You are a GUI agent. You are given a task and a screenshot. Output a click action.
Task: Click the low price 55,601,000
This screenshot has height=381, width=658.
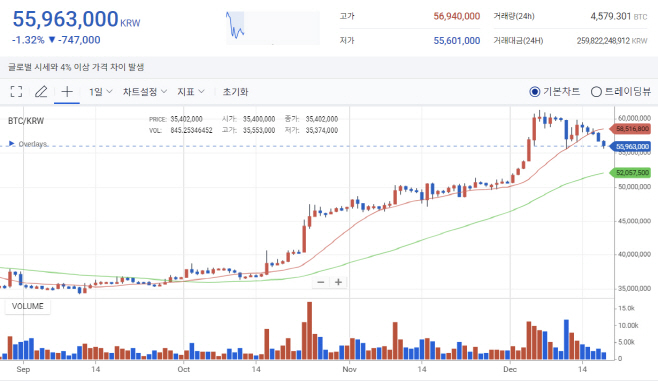coord(457,41)
